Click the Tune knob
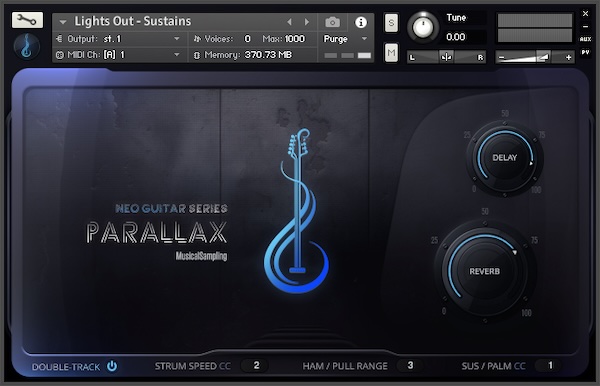 tap(423, 27)
